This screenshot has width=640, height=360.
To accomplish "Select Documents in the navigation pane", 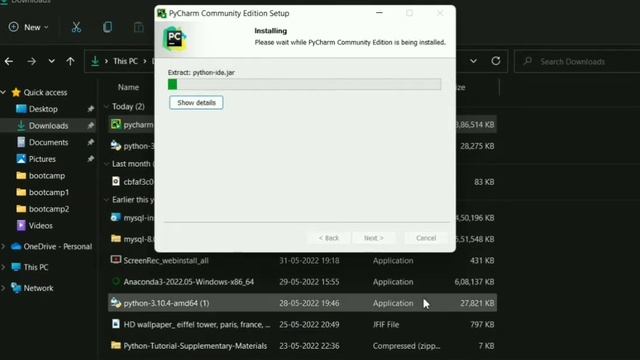I will 48,142.
